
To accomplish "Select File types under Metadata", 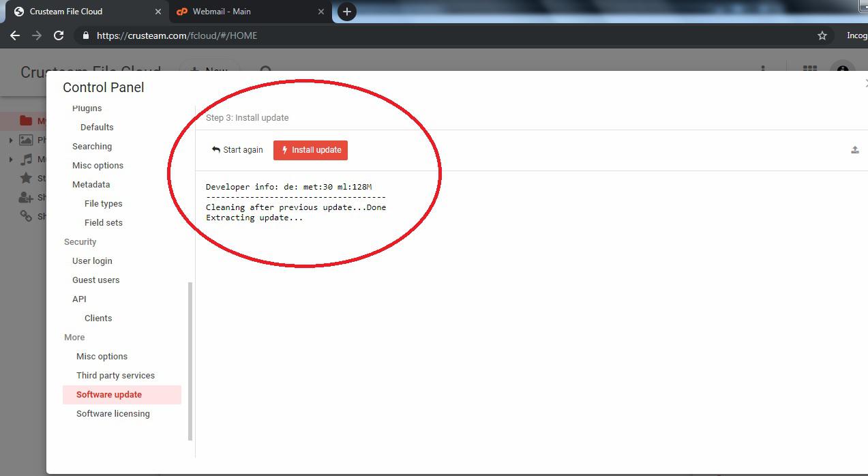I will click(x=104, y=203).
